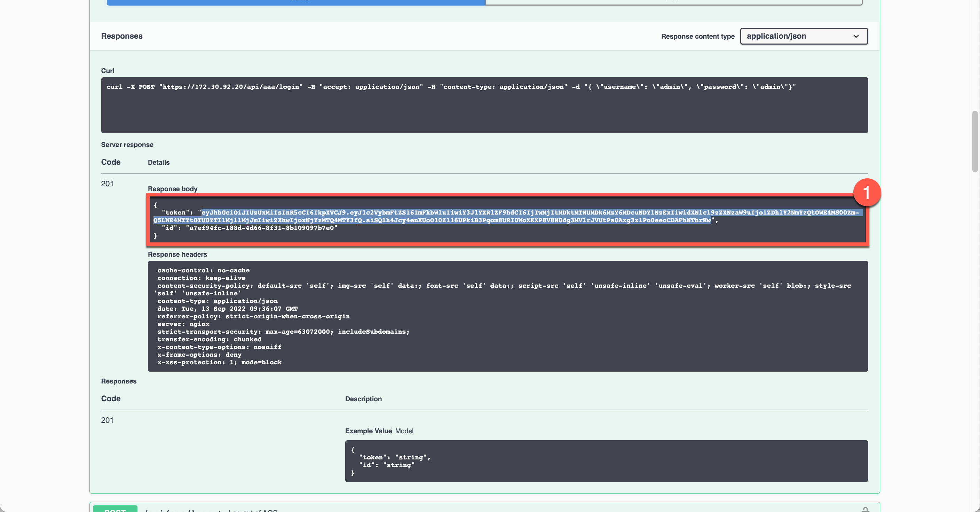Screen dimensions: 980x512
Task: Click the red numbered badge 1
Action: tap(866, 193)
